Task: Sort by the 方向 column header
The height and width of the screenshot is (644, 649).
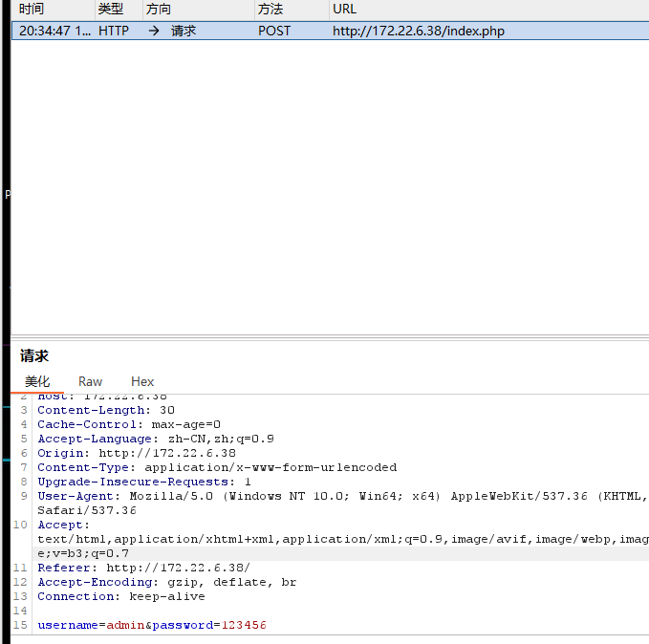Action: (158, 9)
